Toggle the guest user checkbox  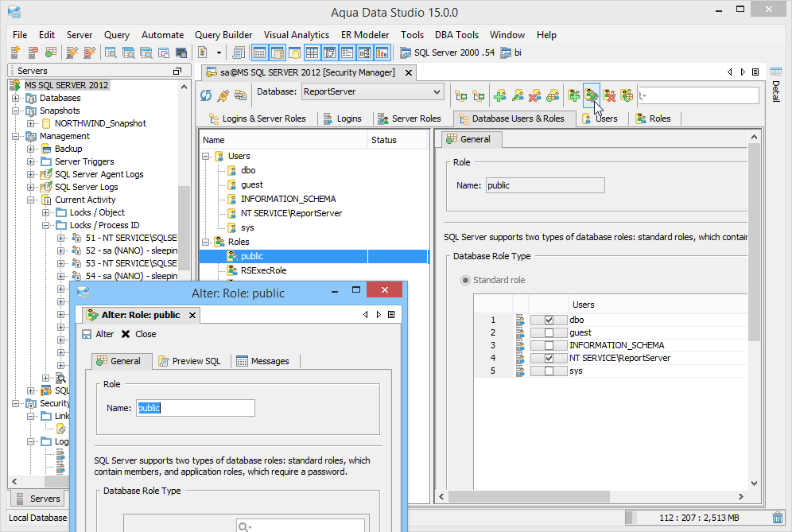(x=549, y=332)
